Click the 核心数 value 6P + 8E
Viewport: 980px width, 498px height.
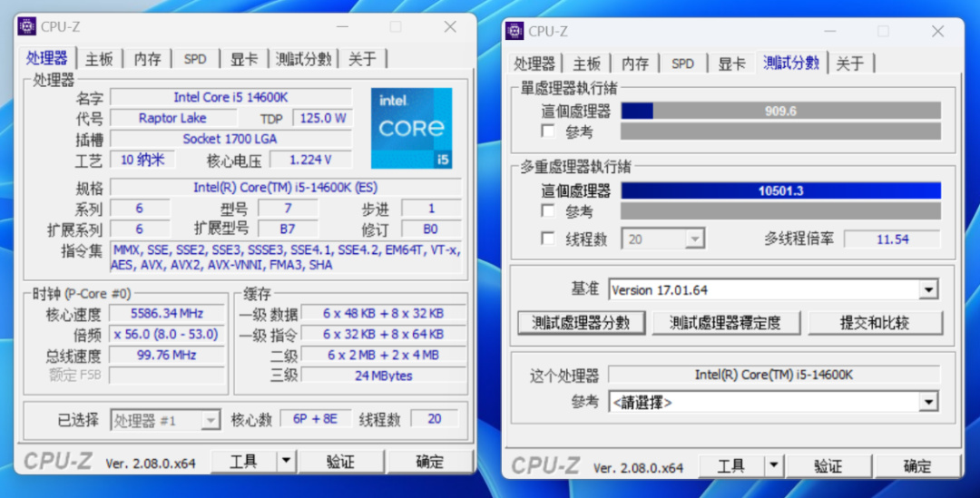[315, 419]
